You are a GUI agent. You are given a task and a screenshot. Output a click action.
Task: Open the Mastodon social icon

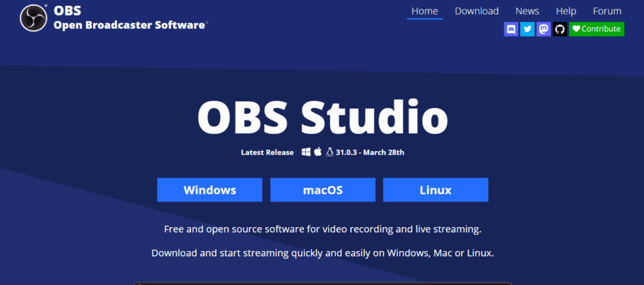[543, 29]
